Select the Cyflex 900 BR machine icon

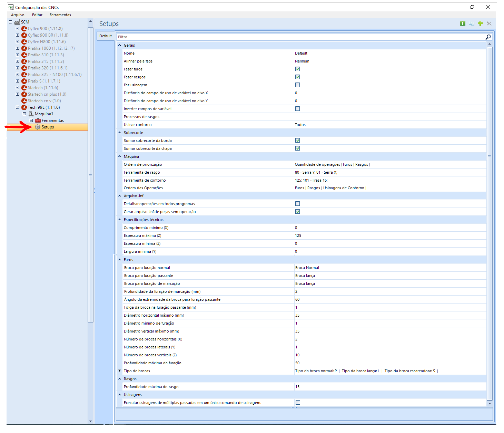coord(24,35)
